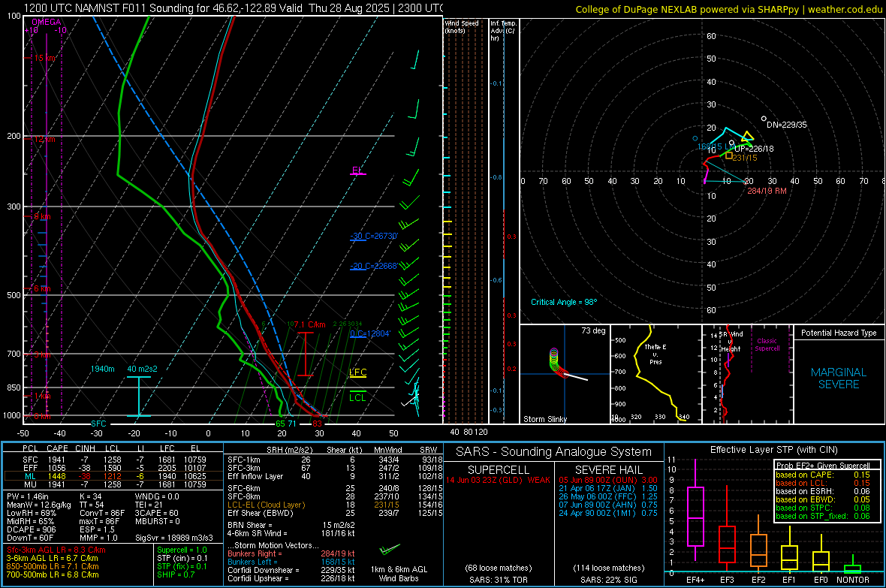
Task: Click the red 'Sfc-3km AGL LR = 8.3 C/km' line
Action: (x=56, y=550)
